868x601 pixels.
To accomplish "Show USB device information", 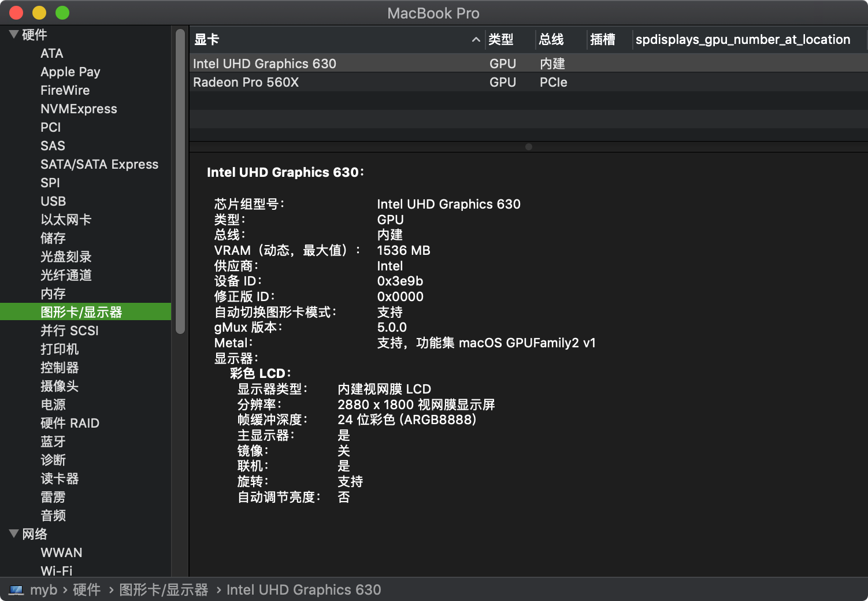I will pyautogui.click(x=53, y=202).
